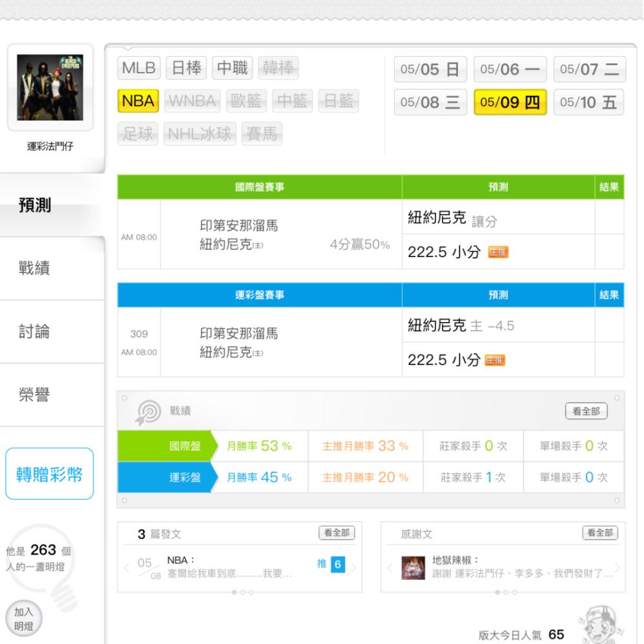Click the 戰績 target icon
The height and width of the screenshot is (644, 644).
point(148,412)
